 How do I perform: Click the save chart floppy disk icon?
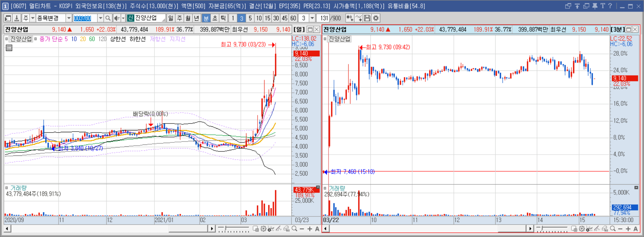[367, 18]
